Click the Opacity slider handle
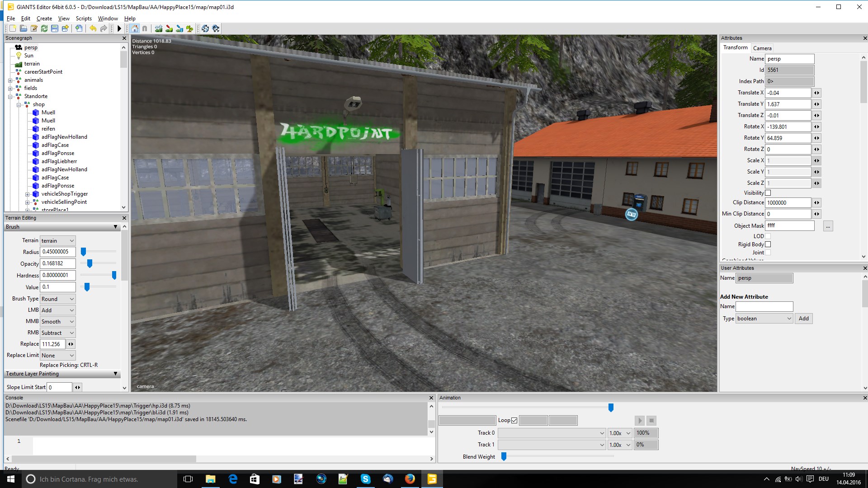868x488 pixels. (x=90, y=263)
